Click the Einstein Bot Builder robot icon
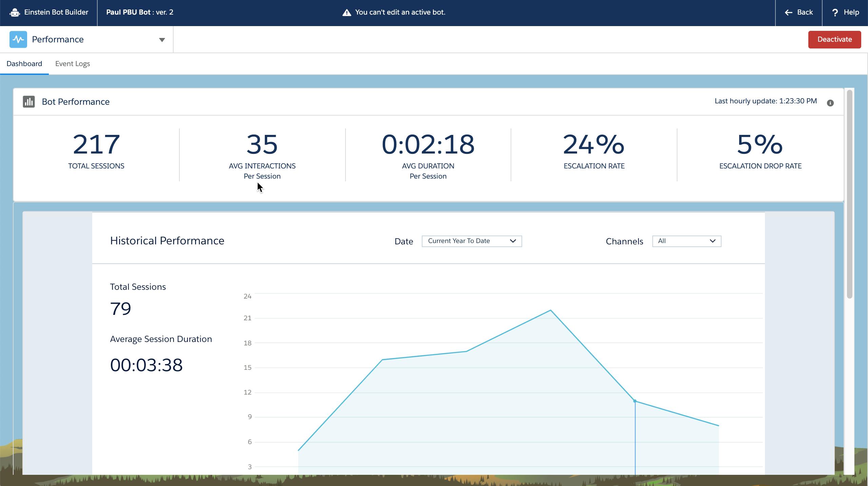This screenshot has width=868, height=486. (x=15, y=13)
